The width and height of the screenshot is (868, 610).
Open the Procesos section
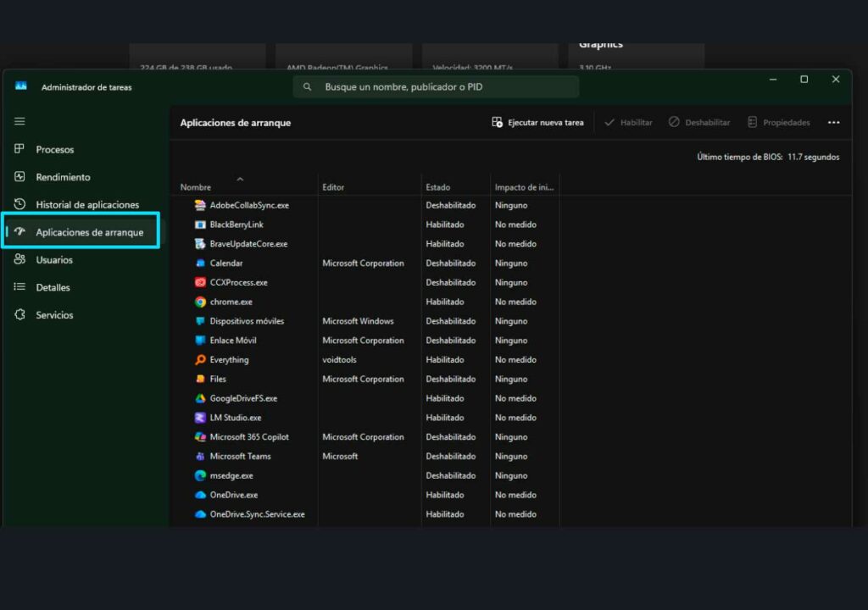click(83, 149)
